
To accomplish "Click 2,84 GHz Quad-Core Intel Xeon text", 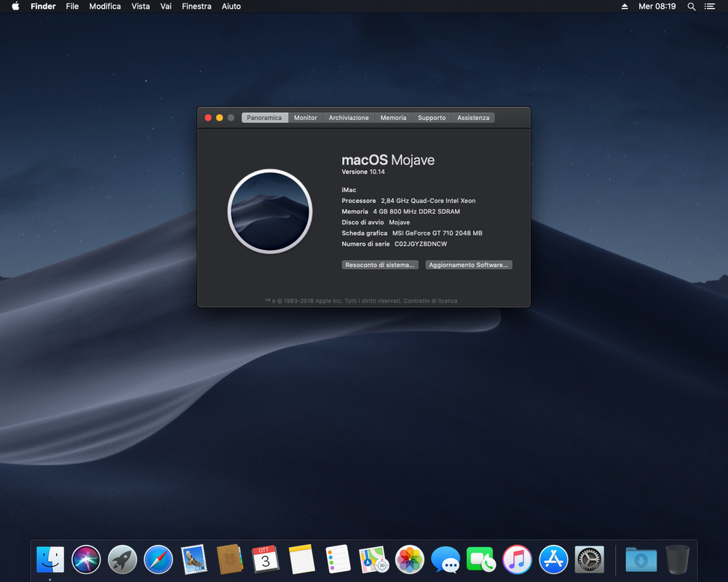I will pos(428,201).
